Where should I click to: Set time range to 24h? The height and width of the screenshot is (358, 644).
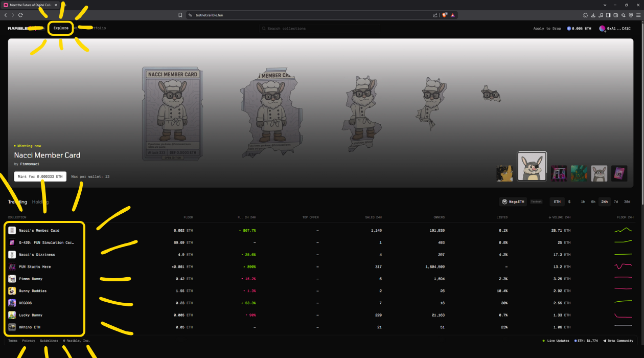coord(605,202)
